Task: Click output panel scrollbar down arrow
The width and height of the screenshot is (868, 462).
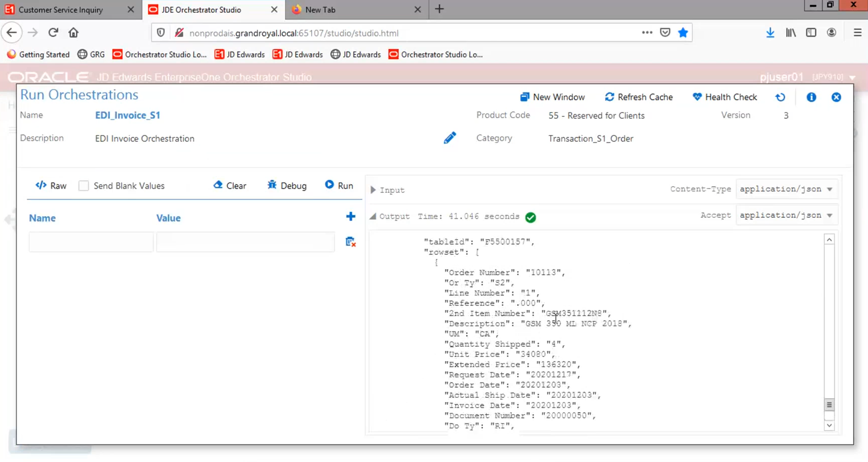Action: (829, 426)
